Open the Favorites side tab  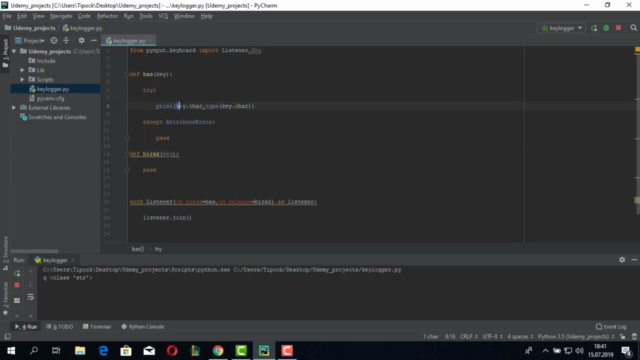point(5,298)
